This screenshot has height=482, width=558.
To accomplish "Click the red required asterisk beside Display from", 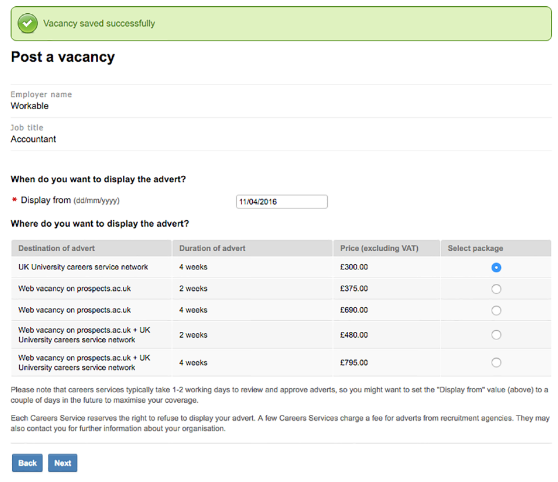I will (14, 199).
